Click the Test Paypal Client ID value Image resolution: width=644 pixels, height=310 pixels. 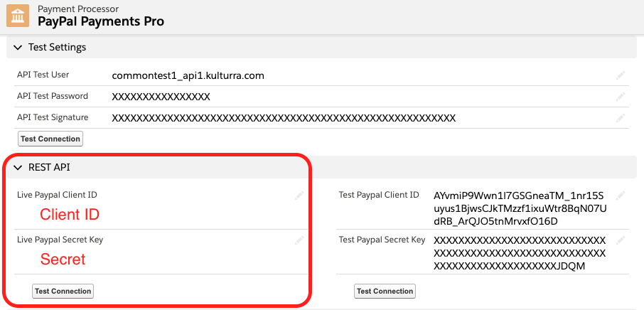pos(520,208)
